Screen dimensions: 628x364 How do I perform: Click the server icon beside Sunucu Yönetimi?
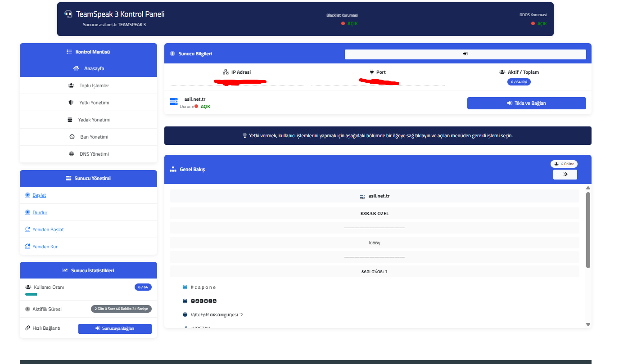coord(69,178)
